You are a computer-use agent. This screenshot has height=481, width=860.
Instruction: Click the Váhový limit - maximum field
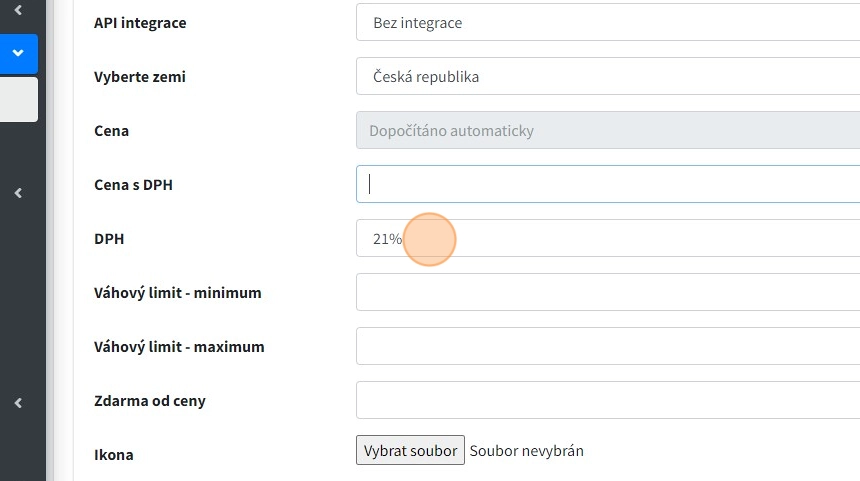coord(608,347)
